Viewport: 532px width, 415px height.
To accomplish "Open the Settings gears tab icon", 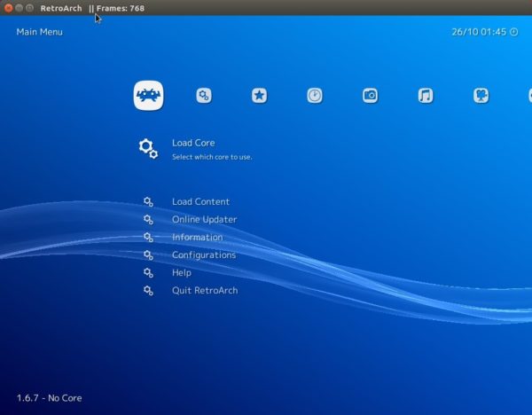I will coord(204,96).
